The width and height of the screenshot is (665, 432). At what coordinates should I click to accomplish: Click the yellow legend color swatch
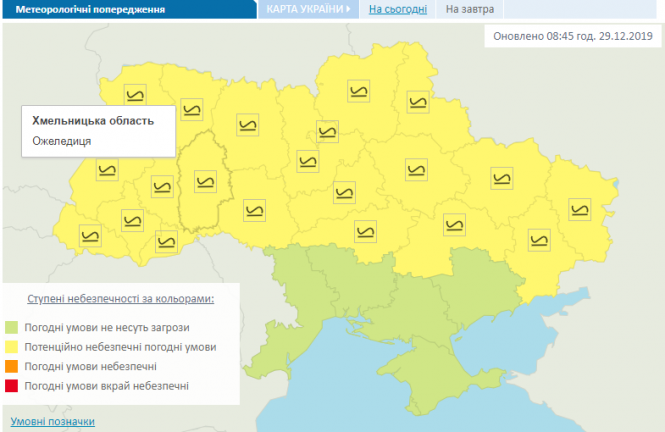coord(11,347)
